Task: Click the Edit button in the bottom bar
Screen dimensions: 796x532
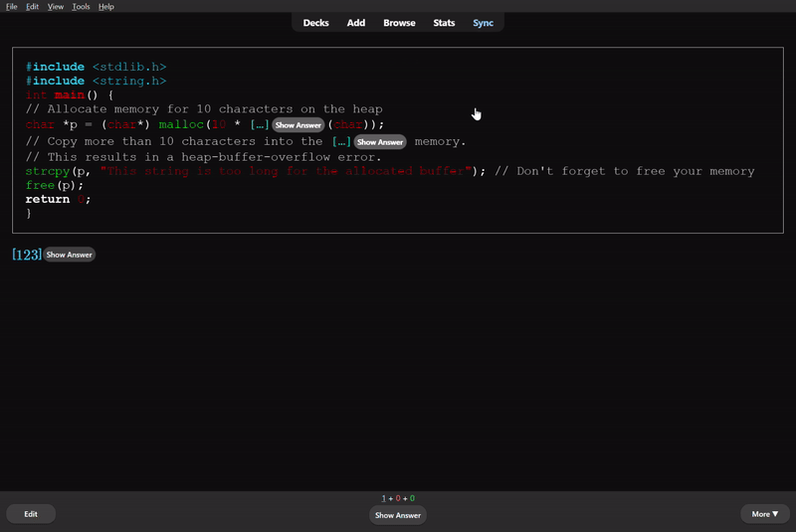Action: (x=31, y=514)
